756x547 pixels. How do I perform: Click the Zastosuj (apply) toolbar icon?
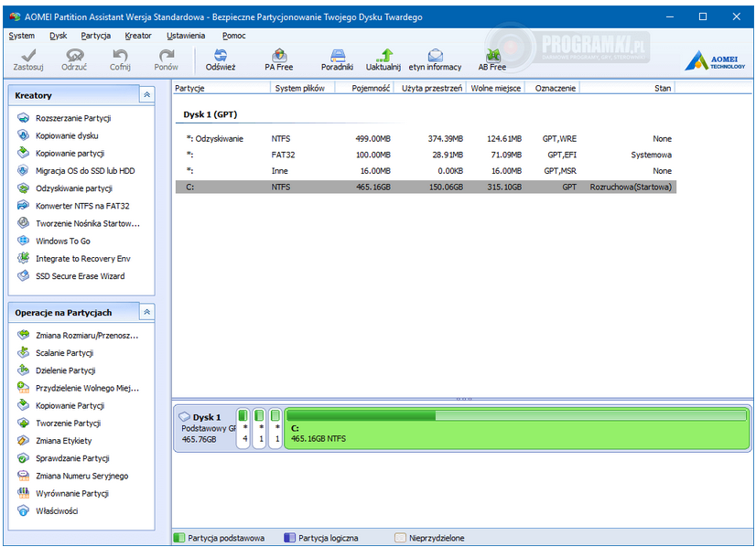click(x=28, y=55)
